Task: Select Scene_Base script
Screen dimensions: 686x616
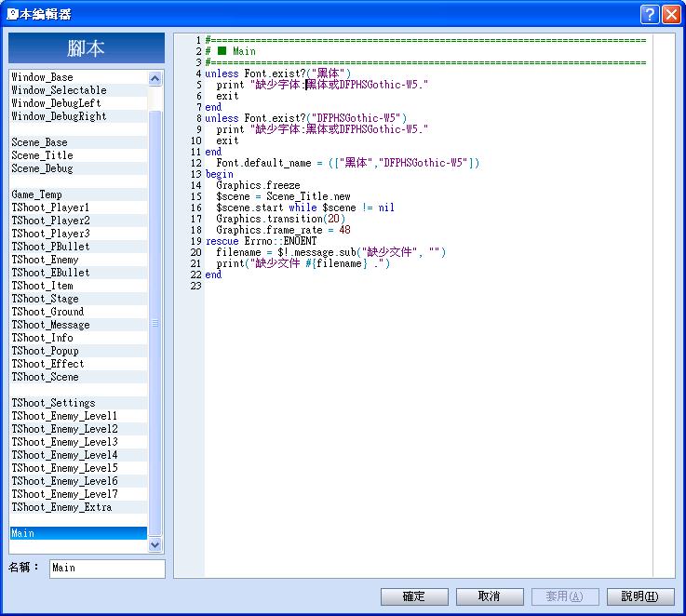Action: click(x=78, y=142)
